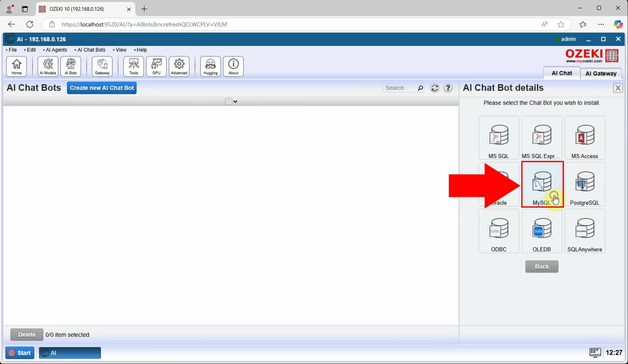Go back in browser history
The height and width of the screenshot is (364, 628).
click(12, 24)
